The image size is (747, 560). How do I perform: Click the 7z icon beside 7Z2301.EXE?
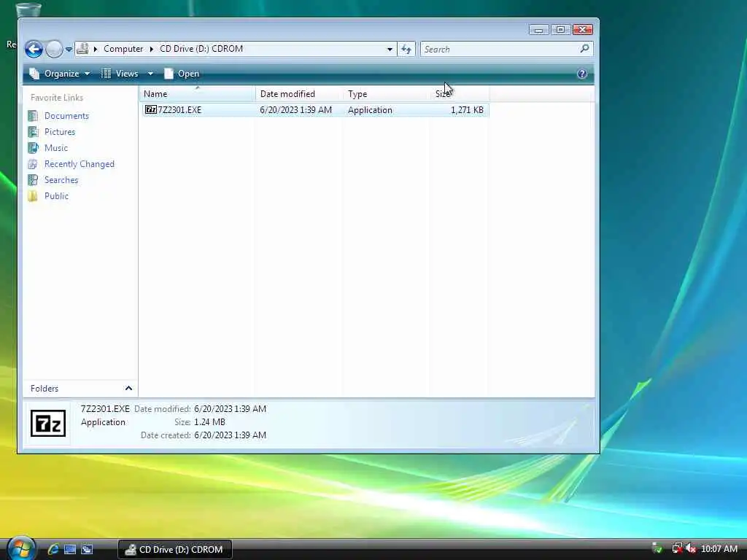[x=150, y=109]
